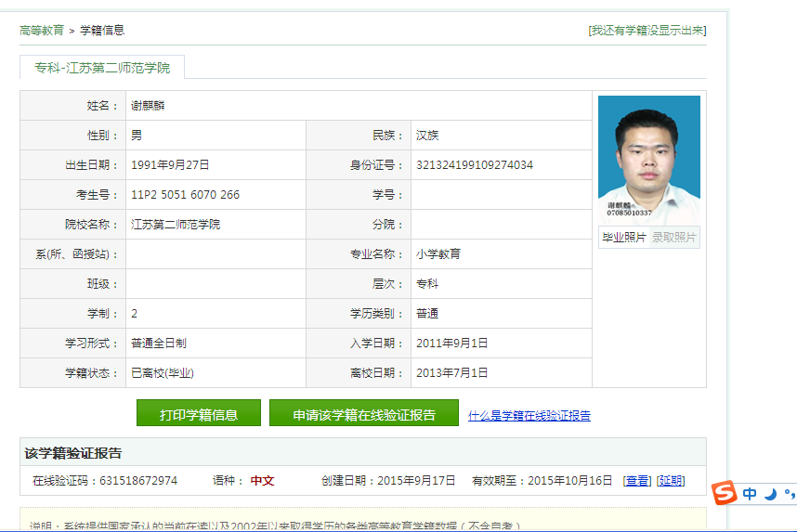This screenshot has width=797, height=532.
Task: Select the exam number 11P2 5051 6070 266
Action: click(185, 195)
